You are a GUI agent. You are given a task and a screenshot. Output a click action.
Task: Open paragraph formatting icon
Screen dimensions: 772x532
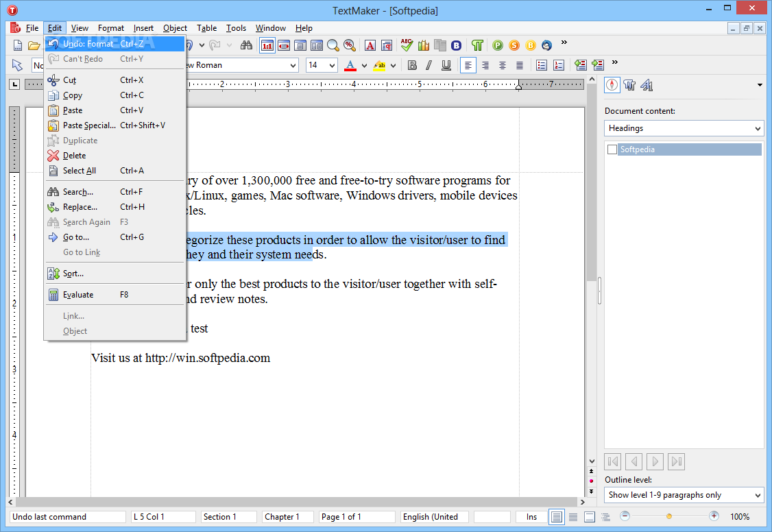point(387,46)
